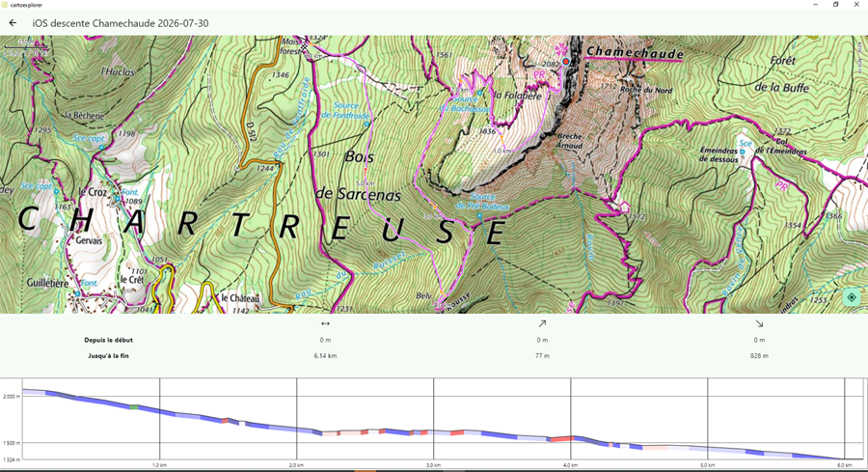
Task: Select the 5.0 km track marker on the map
Action: (365, 182)
